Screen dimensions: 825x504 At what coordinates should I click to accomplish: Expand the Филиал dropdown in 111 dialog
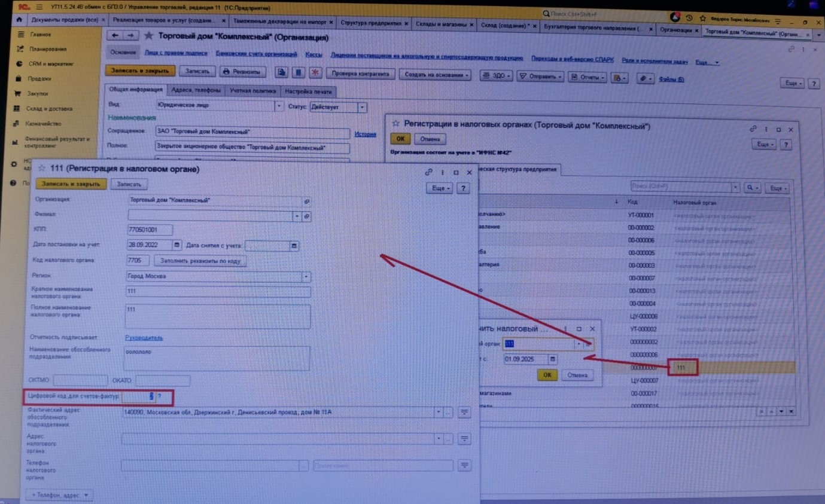click(297, 216)
